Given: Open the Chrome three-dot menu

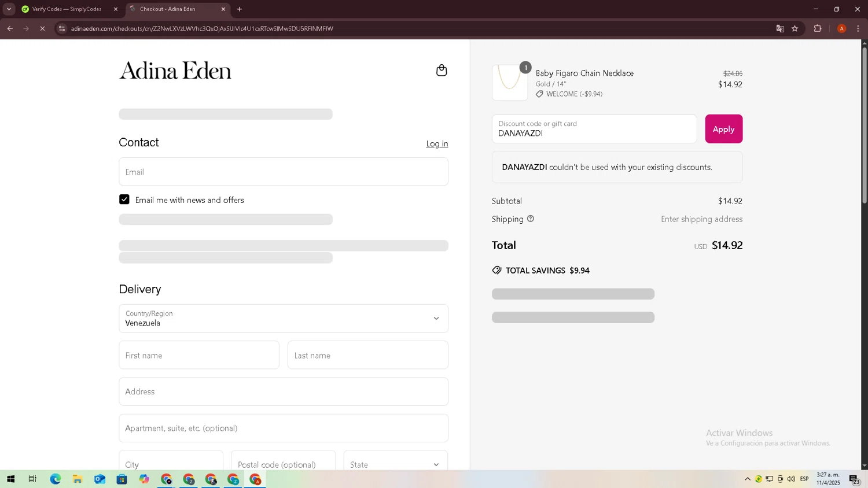Looking at the screenshot, I should click(x=858, y=28).
